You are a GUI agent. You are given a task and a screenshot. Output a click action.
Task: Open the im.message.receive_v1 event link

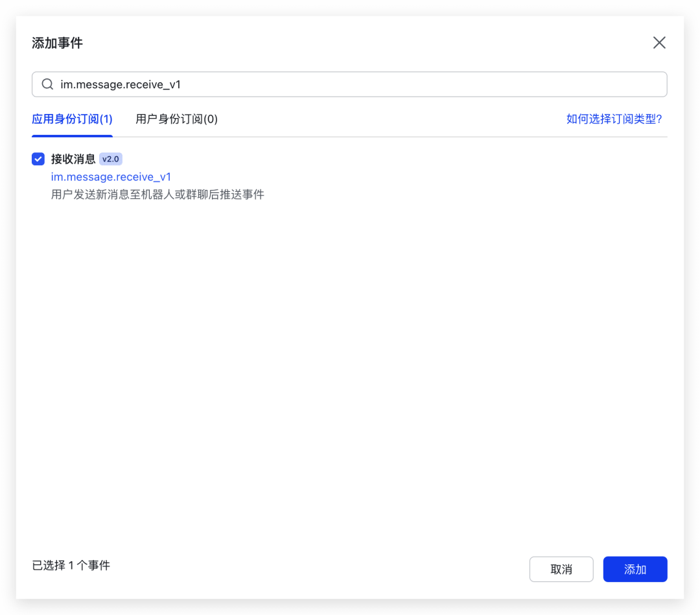tap(111, 176)
